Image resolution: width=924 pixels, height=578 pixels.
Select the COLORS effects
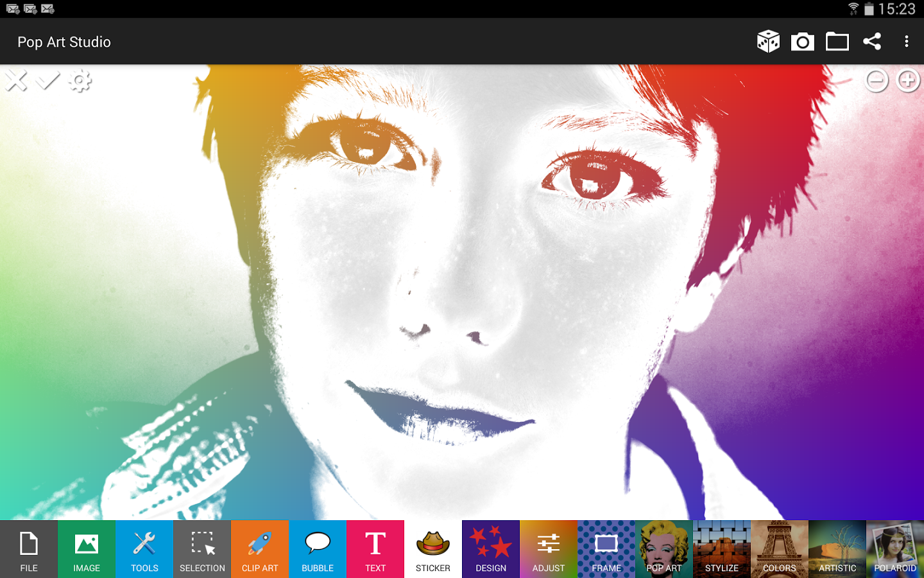(780, 549)
